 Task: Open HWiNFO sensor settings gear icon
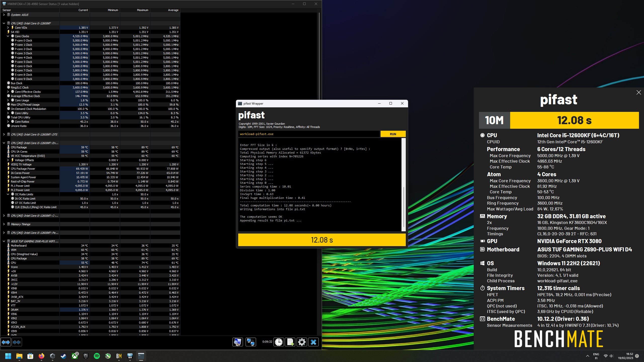pyautogui.click(x=302, y=342)
